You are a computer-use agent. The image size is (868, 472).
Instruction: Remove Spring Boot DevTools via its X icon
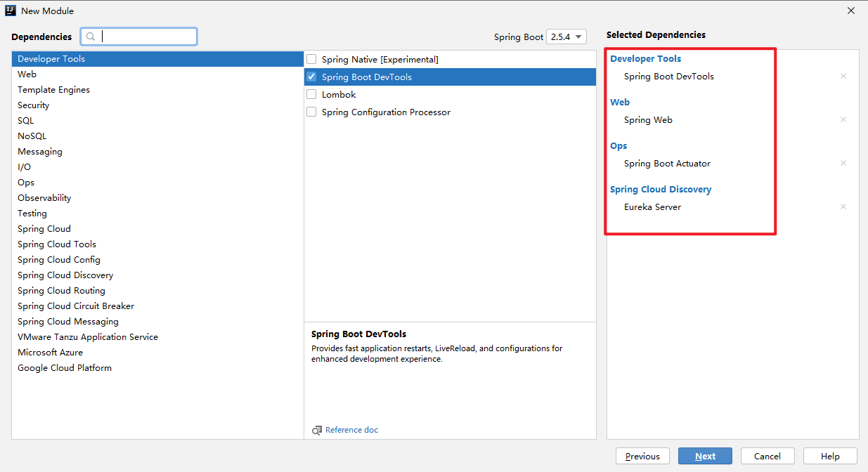843,76
